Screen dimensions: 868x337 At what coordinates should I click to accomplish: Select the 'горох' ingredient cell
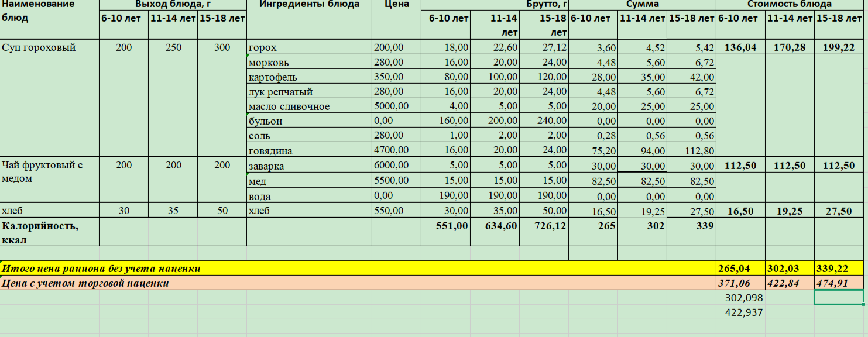(x=262, y=48)
